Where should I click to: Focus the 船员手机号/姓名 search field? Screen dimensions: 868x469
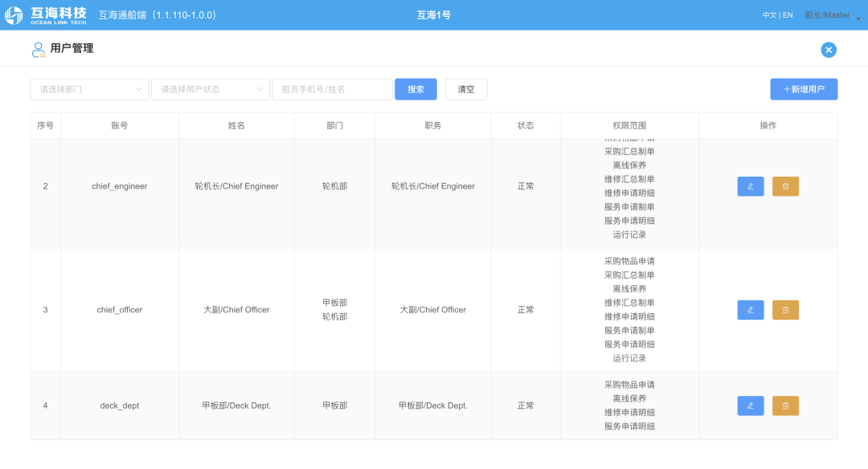[332, 89]
